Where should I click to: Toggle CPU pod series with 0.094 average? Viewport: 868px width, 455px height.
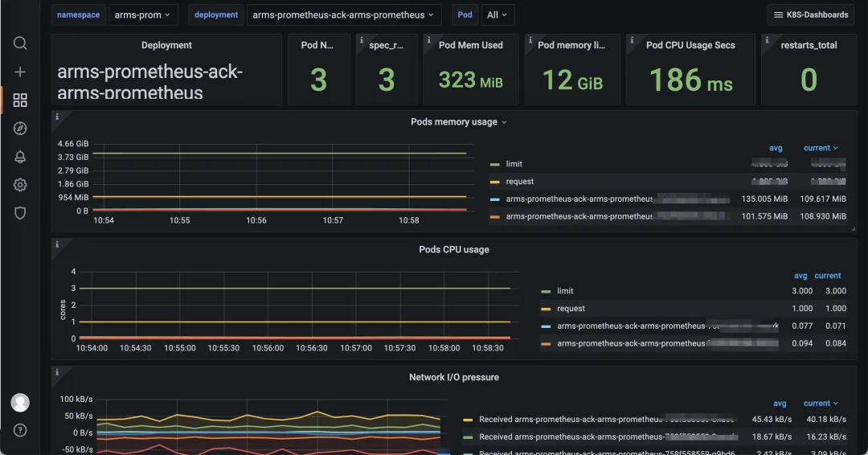pyautogui.click(x=667, y=344)
